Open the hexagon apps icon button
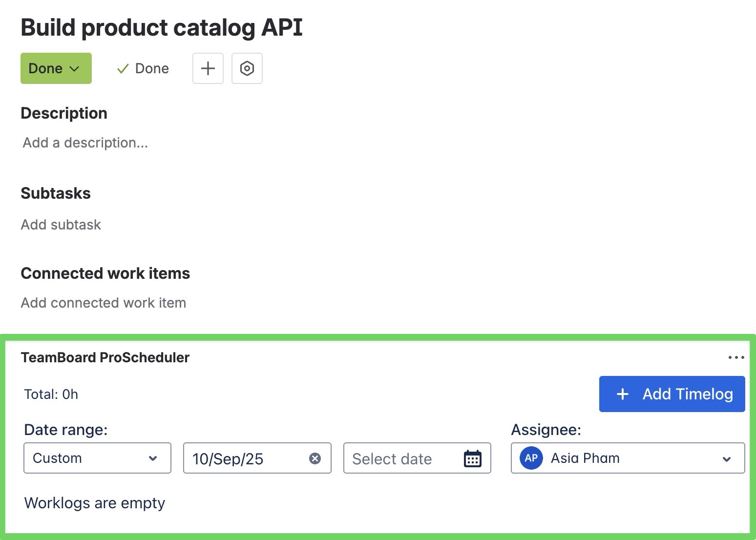 coord(247,68)
